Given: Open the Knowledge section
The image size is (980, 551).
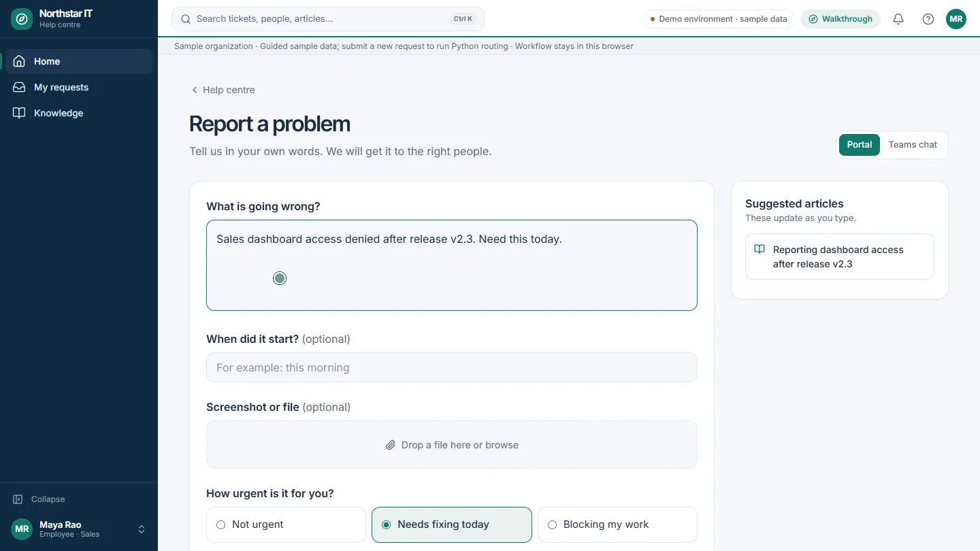Looking at the screenshot, I should [79, 113].
